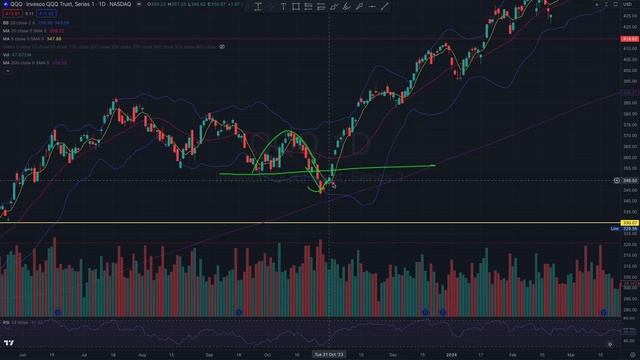Click the red sell price button
This screenshot has height=360, width=640.
(x=12, y=13)
